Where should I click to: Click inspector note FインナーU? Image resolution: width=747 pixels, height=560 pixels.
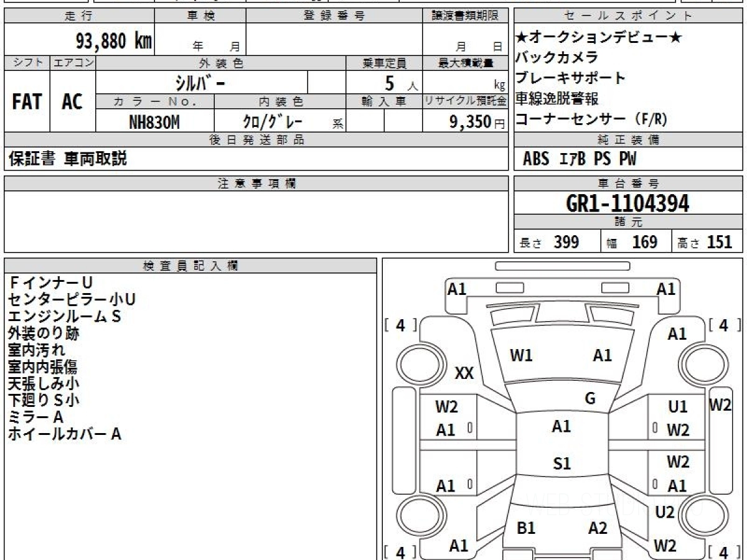pyautogui.click(x=50, y=282)
